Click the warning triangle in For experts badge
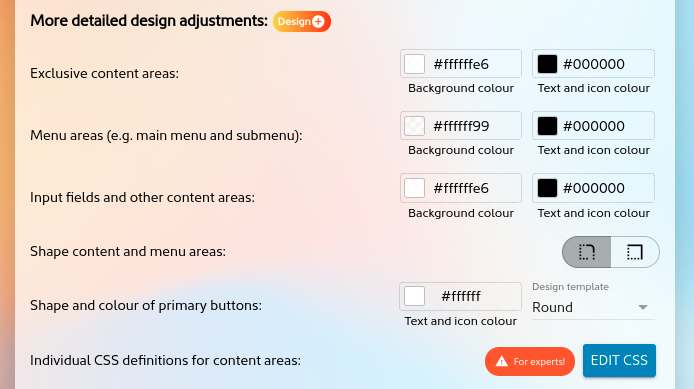This screenshot has height=389, width=694. (x=501, y=362)
